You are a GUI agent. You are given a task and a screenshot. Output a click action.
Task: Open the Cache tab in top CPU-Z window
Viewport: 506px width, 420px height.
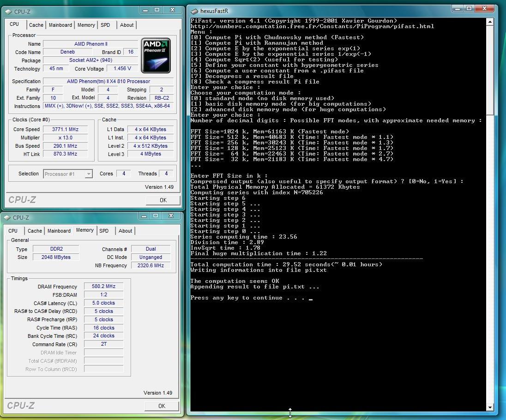(36, 25)
